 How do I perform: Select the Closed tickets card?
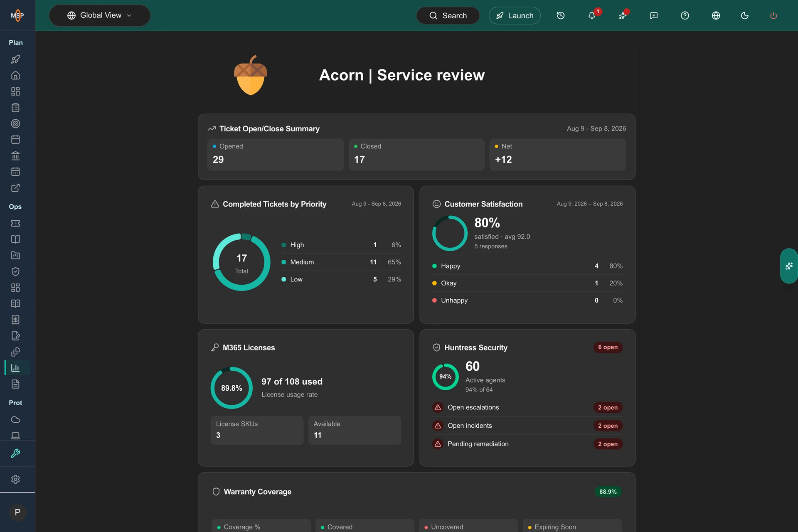416,155
